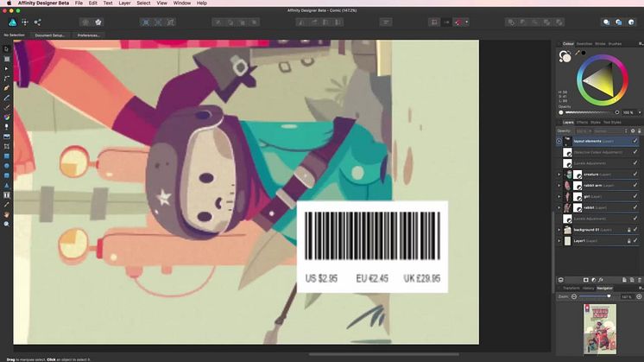Open the layer blend mode dropdown
Viewport: 644px width, 362px height.
(610, 131)
